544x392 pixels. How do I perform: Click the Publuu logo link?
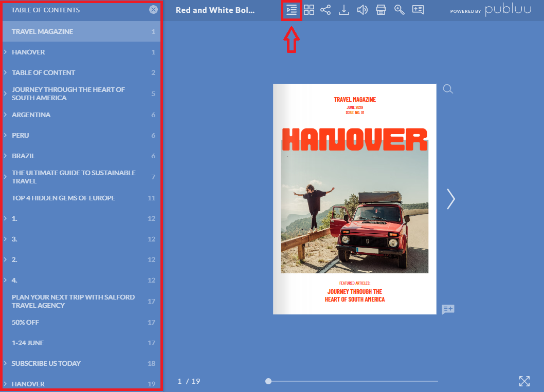[508, 10]
